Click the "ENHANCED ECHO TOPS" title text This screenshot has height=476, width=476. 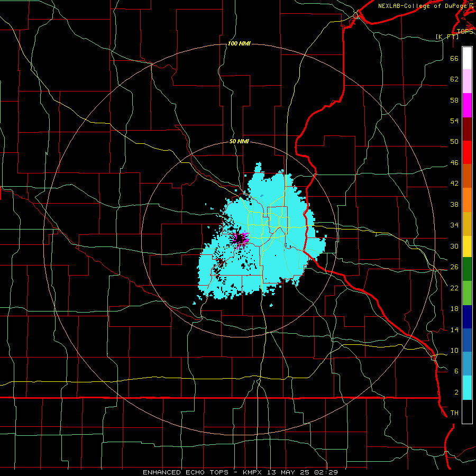tap(186, 472)
